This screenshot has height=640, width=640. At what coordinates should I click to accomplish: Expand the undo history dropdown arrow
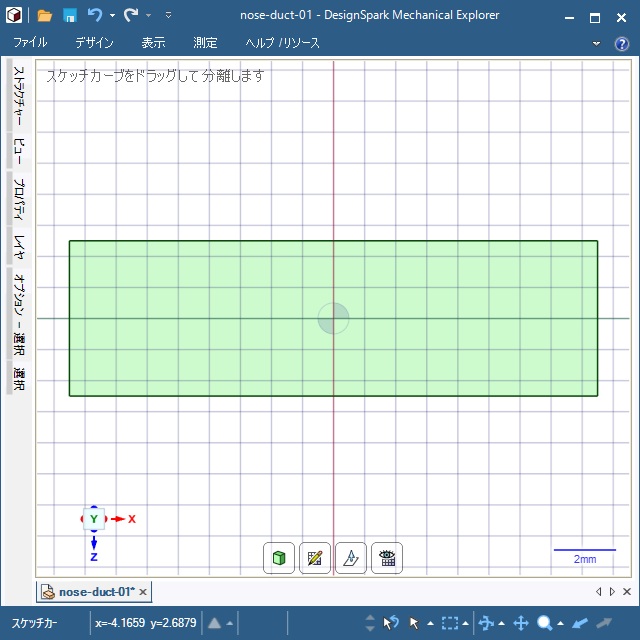coord(112,16)
